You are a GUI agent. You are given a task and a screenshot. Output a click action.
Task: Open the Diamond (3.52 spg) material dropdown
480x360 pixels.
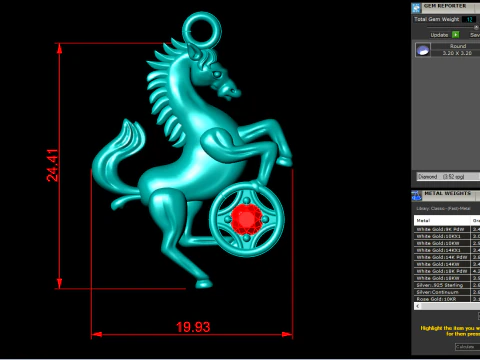448,177
